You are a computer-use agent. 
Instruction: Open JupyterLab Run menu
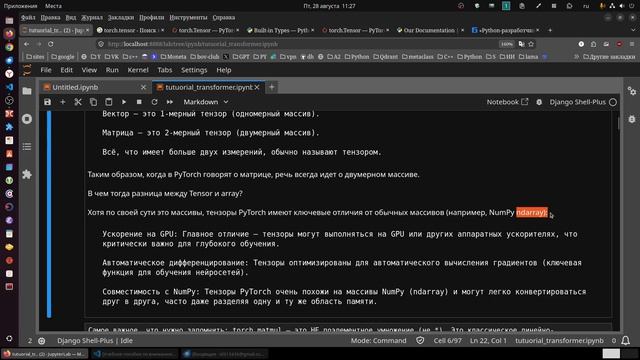pyautogui.click(x=112, y=70)
